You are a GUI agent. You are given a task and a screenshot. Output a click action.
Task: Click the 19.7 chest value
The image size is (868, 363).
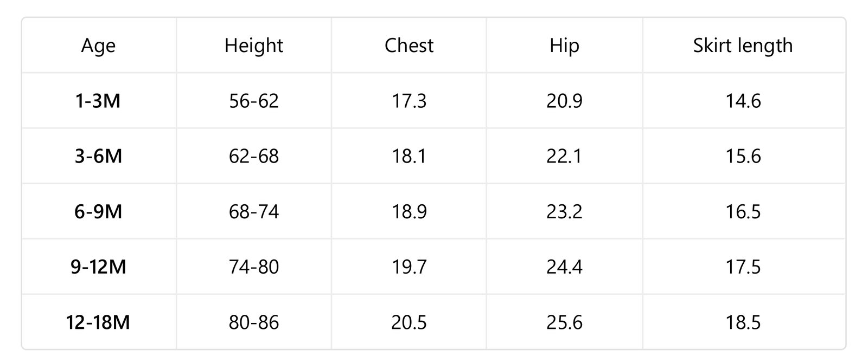click(409, 267)
